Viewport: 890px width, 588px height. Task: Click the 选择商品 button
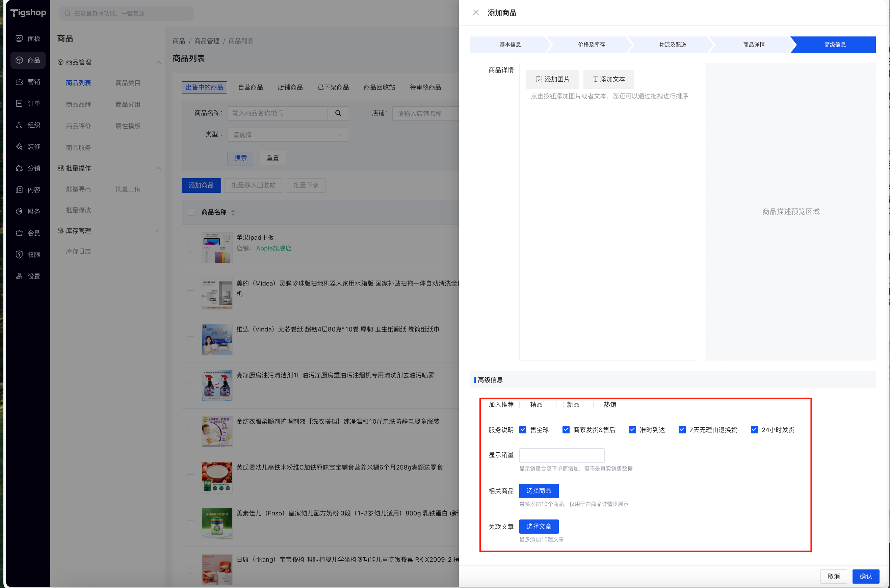(x=539, y=490)
